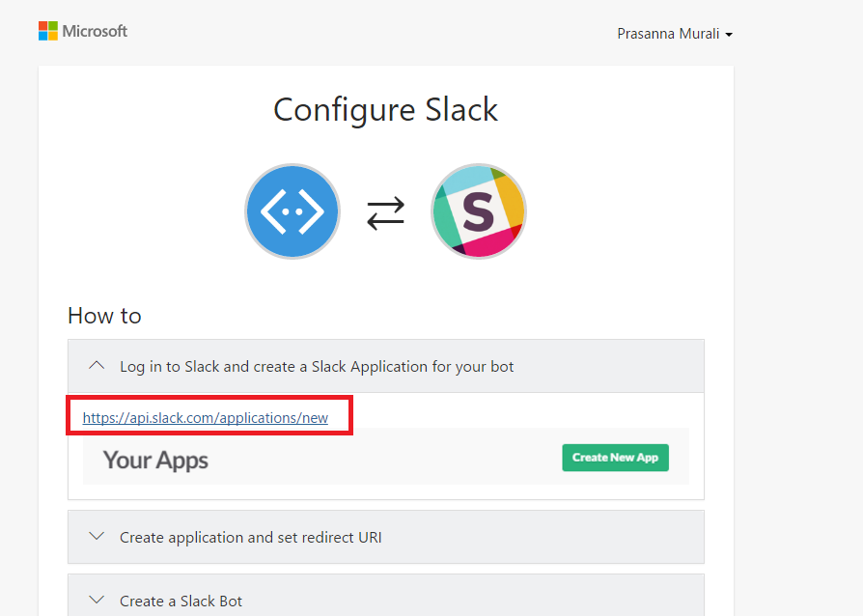Expand the redirect URI section chevron

(96, 537)
